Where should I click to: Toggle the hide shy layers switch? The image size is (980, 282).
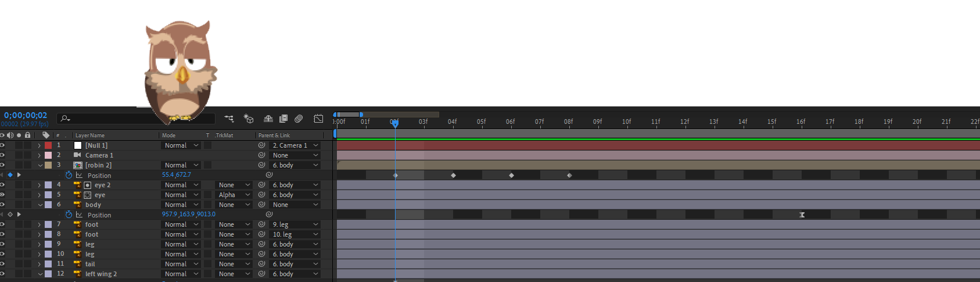268,119
